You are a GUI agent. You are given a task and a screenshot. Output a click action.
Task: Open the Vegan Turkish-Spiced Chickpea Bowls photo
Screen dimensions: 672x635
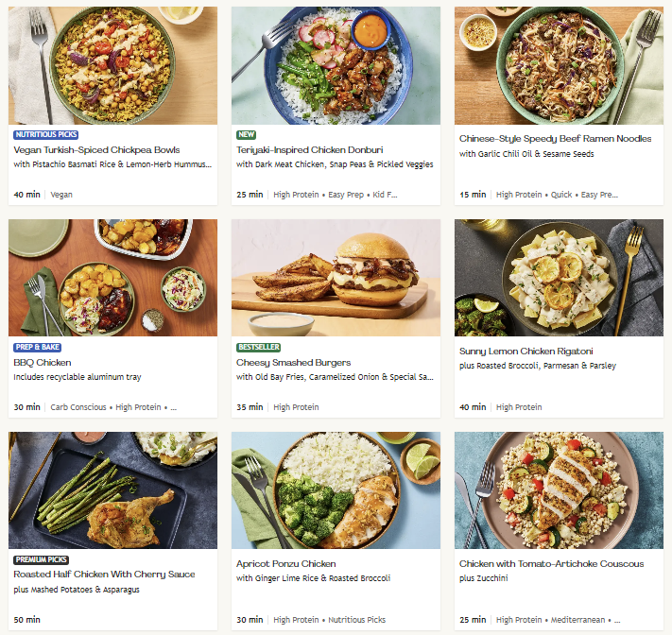tap(112, 65)
